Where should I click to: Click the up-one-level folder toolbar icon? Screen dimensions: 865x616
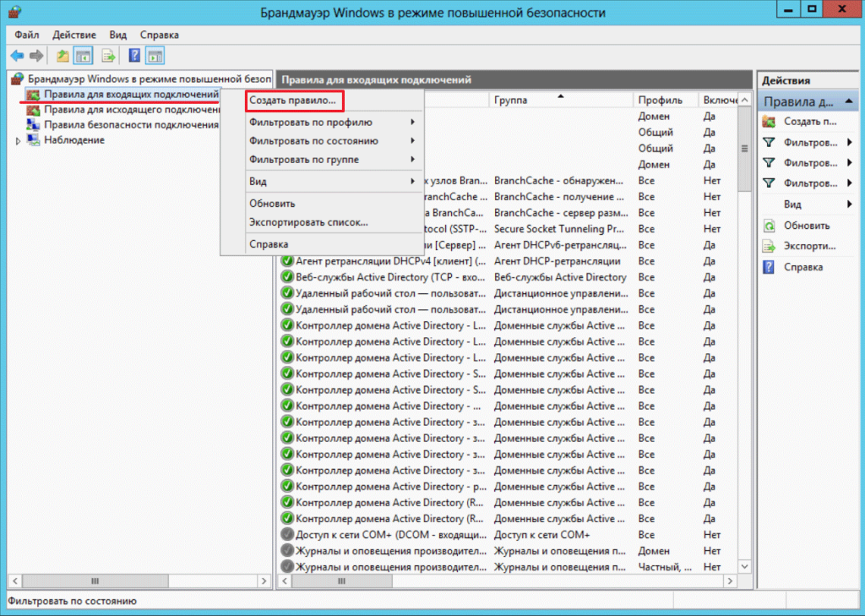pyautogui.click(x=63, y=56)
